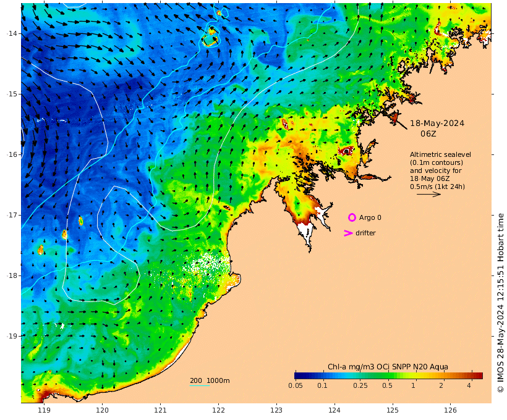Click latitude axis label '-19'
Screen dimensions: 507x420
pos(12,336)
